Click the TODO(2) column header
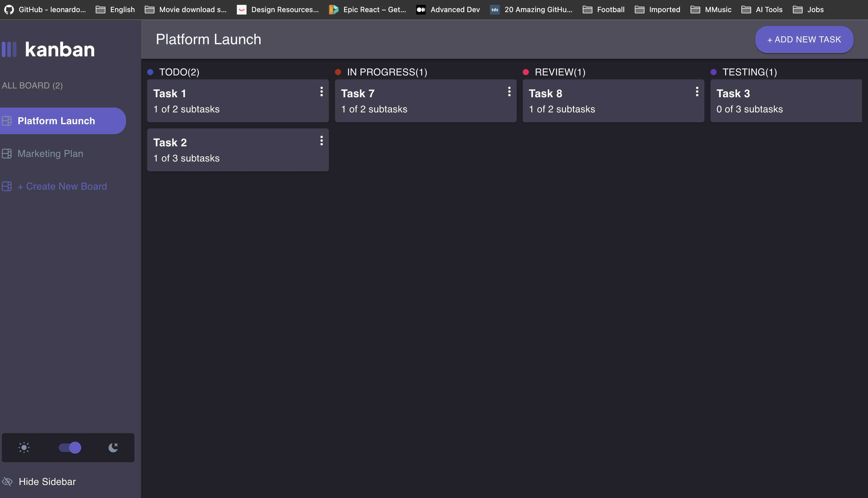The image size is (868, 498). pyautogui.click(x=179, y=72)
